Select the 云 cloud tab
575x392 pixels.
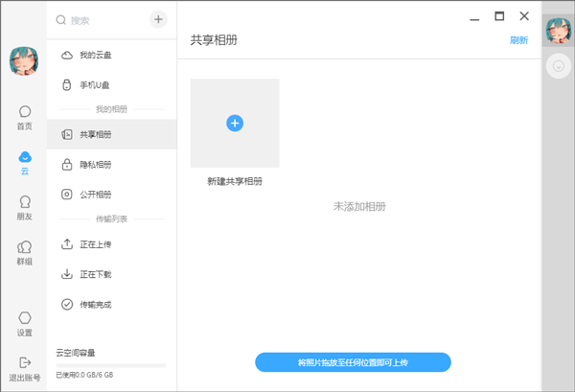point(25,163)
